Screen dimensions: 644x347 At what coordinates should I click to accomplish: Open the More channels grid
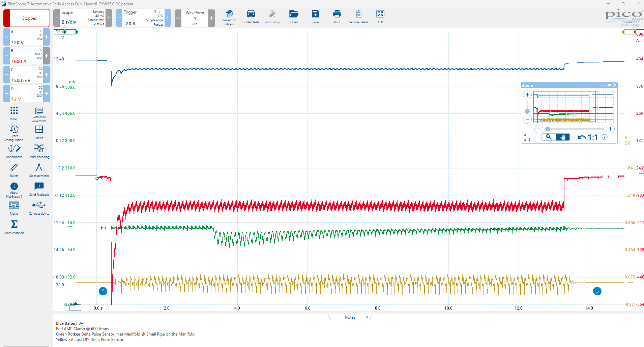[x=14, y=113]
